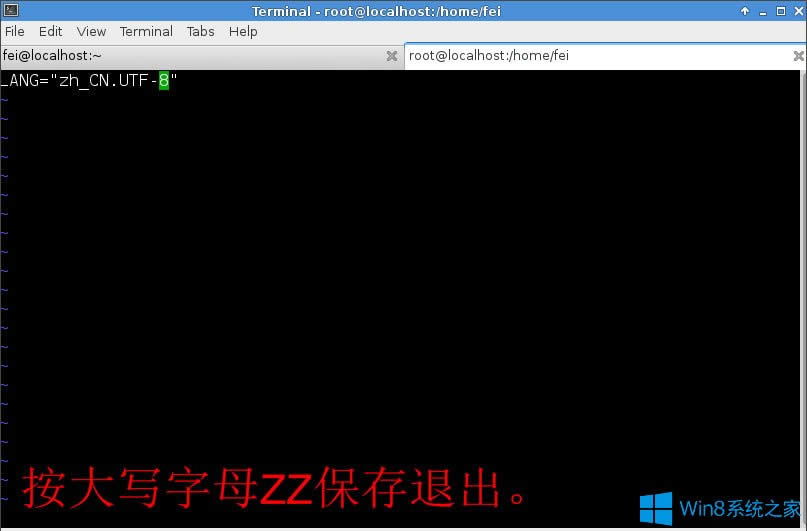Image resolution: width=807 pixels, height=531 pixels.
Task: Select the root@localhost:/home/fei tab
Action: (605, 56)
